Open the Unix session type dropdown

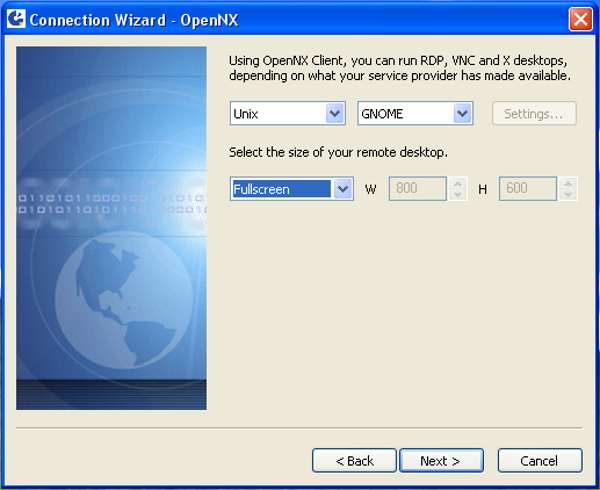point(335,113)
